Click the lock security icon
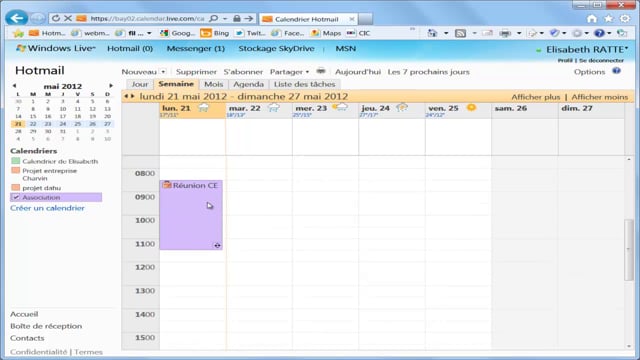The height and width of the screenshot is (360, 640). tap(237, 18)
